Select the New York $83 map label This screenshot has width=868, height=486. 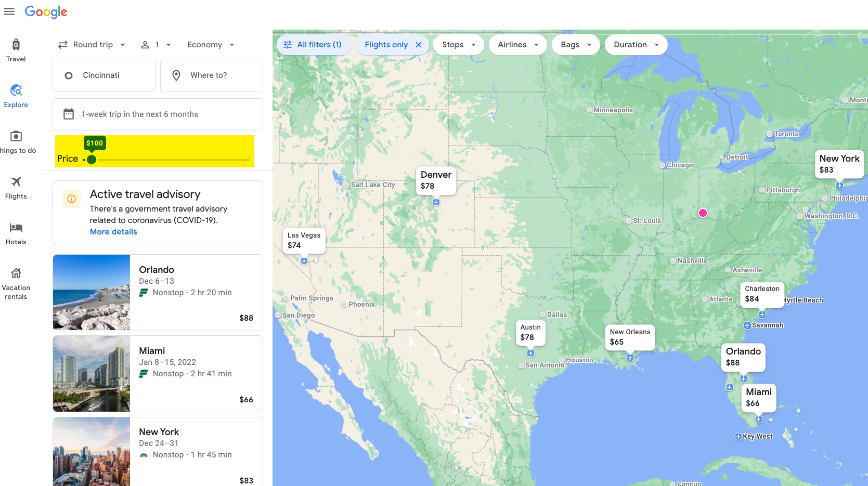point(839,164)
